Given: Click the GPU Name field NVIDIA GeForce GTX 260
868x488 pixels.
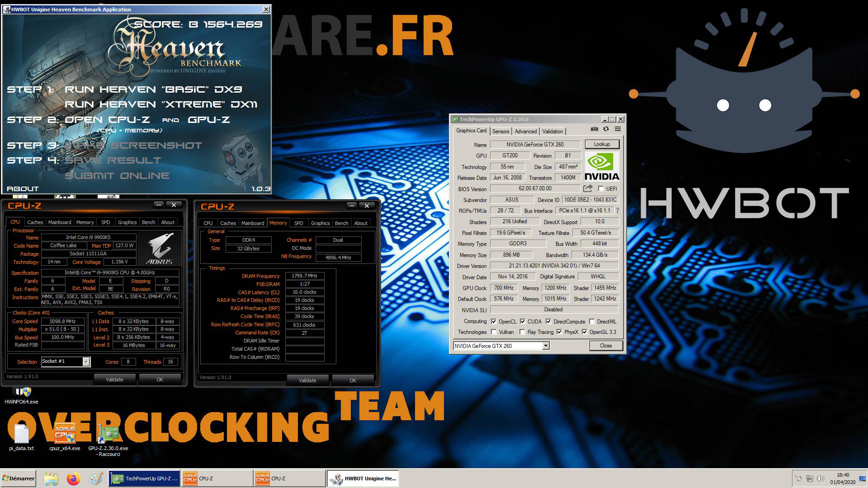Looking at the screenshot, I should coord(535,145).
